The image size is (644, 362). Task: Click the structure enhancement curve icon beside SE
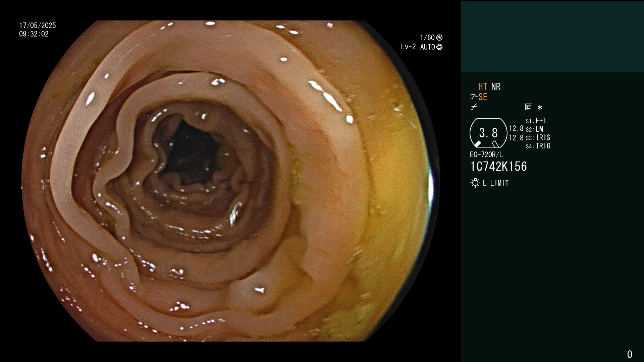pos(473,97)
